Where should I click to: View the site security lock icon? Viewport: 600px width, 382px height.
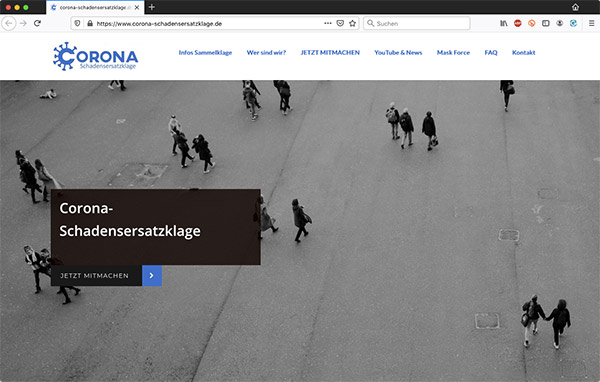pyautogui.click(x=90, y=23)
